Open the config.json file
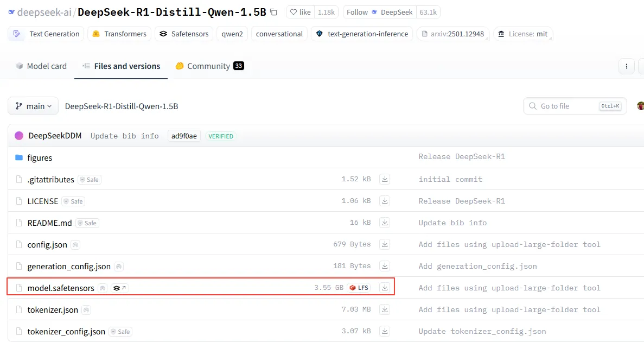The height and width of the screenshot is (342, 644). (47, 245)
